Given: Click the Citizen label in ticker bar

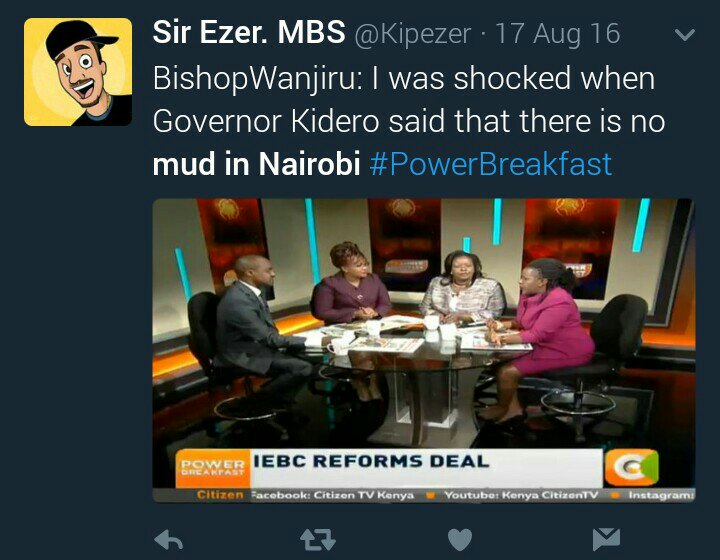Looking at the screenshot, I should [220, 495].
